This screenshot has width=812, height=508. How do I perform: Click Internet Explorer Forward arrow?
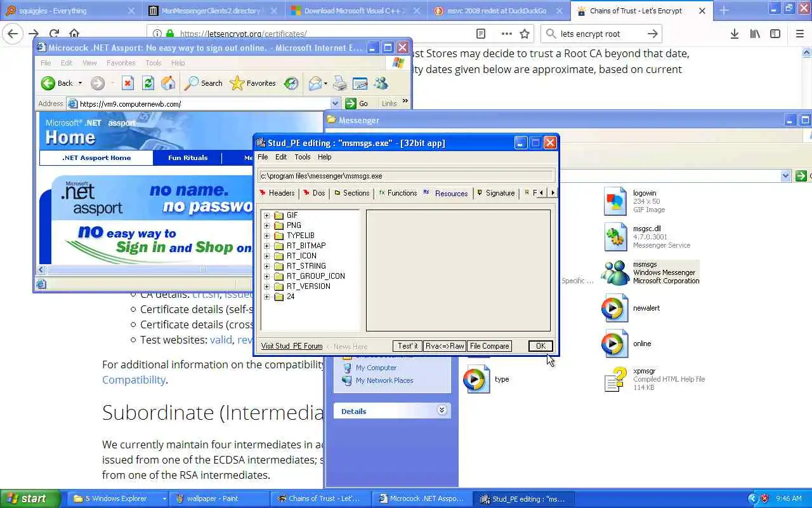(97, 83)
